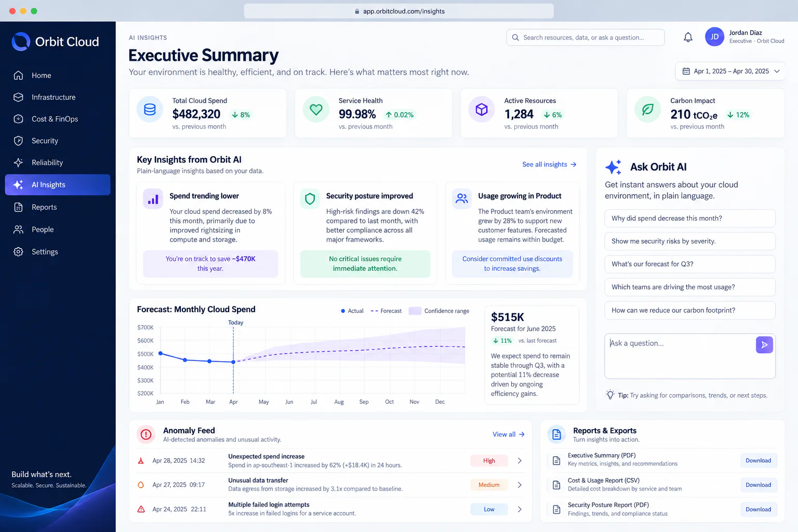Open Reports in the sidebar

coord(58,207)
